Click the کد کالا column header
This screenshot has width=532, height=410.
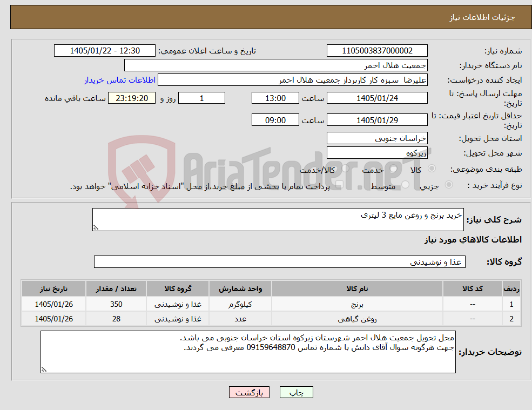(x=472, y=288)
